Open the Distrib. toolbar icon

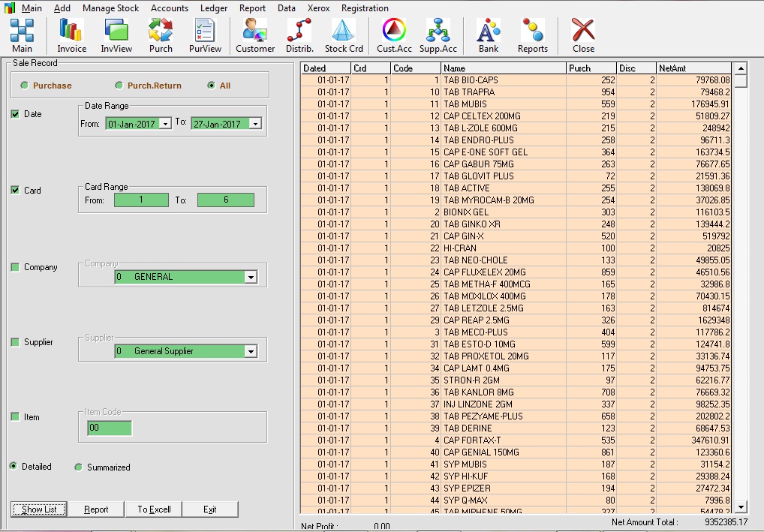[x=299, y=35]
